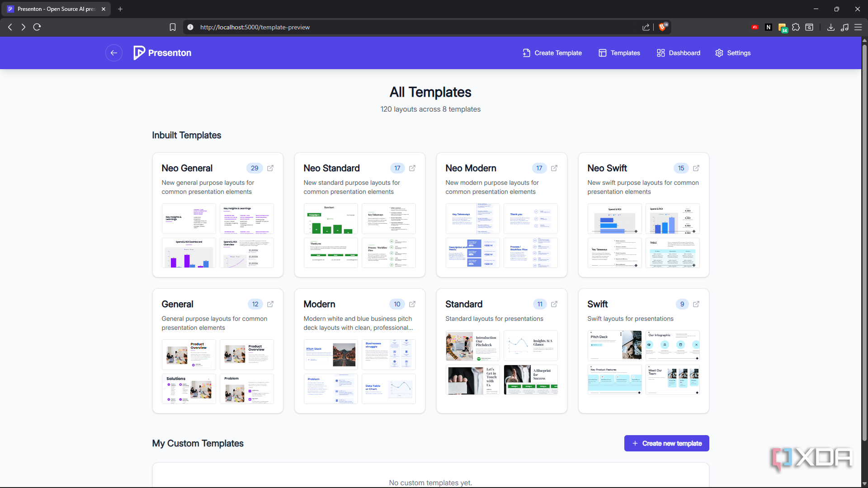Open Brave shields icon
The height and width of the screenshot is (488, 868).
pos(663,27)
